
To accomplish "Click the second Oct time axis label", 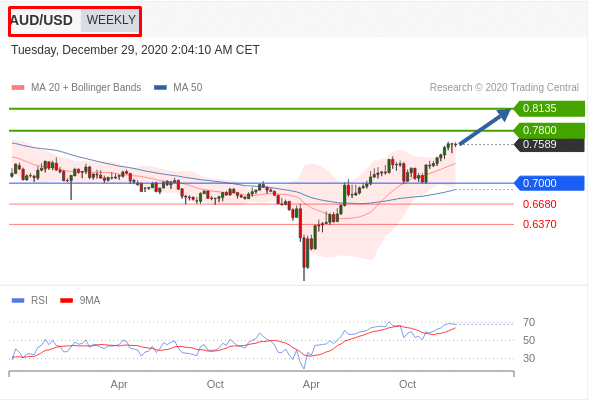I will (408, 385).
